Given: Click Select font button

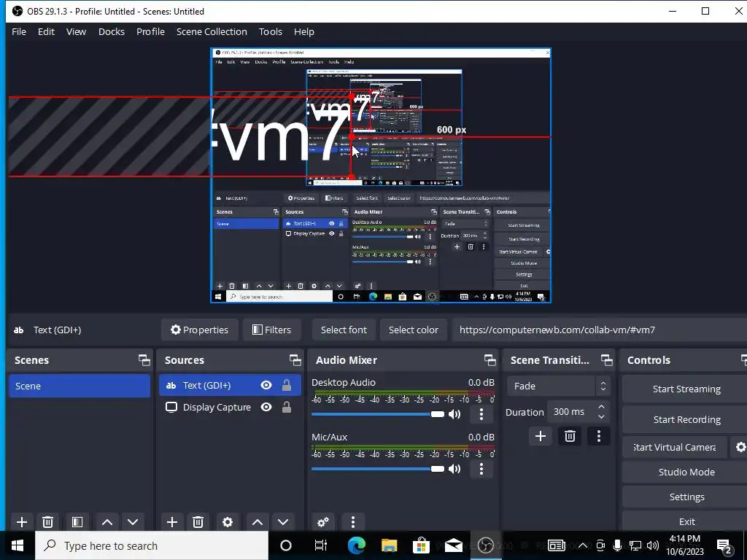Looking at the screenshot, I should pyautogui.click(x=344, y=330).
